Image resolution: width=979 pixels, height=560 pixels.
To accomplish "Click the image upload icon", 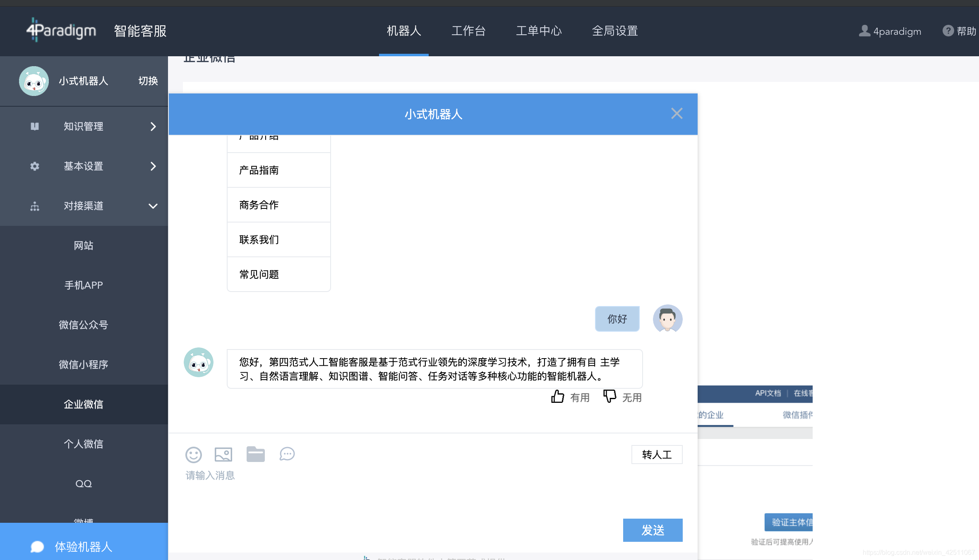I will click(223, 455).
